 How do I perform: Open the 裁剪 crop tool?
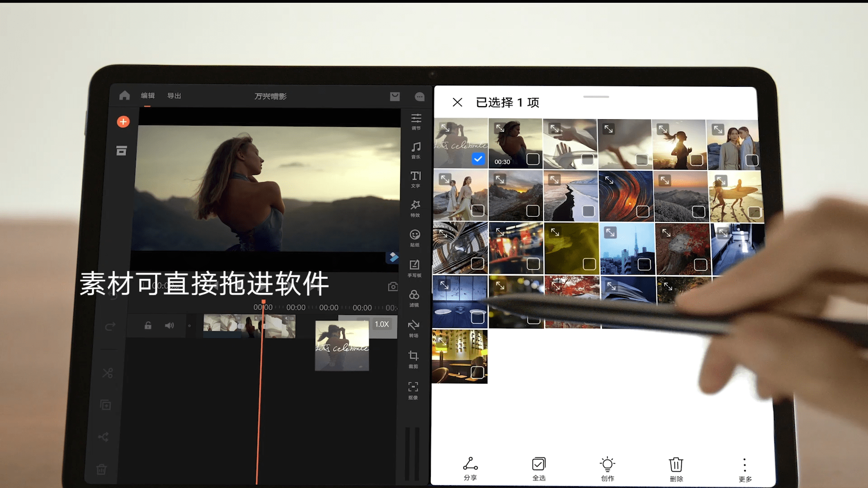click(413, 360)
